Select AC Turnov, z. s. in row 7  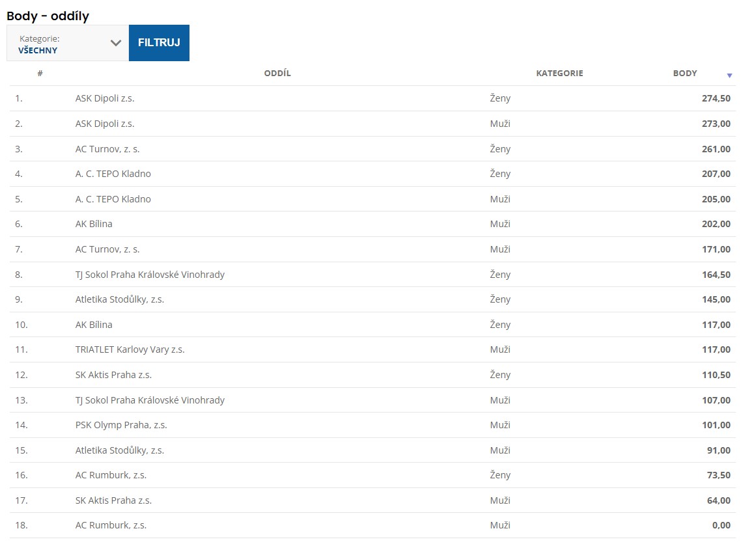click(x=107, y=249)
